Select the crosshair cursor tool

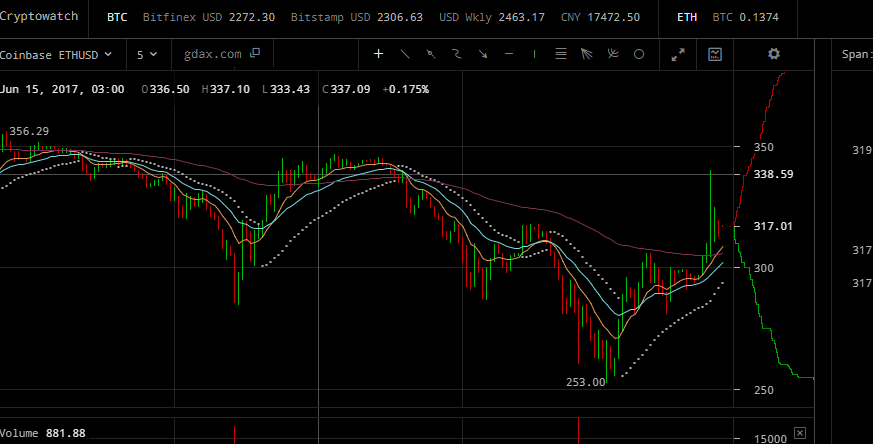coord(379,54)
